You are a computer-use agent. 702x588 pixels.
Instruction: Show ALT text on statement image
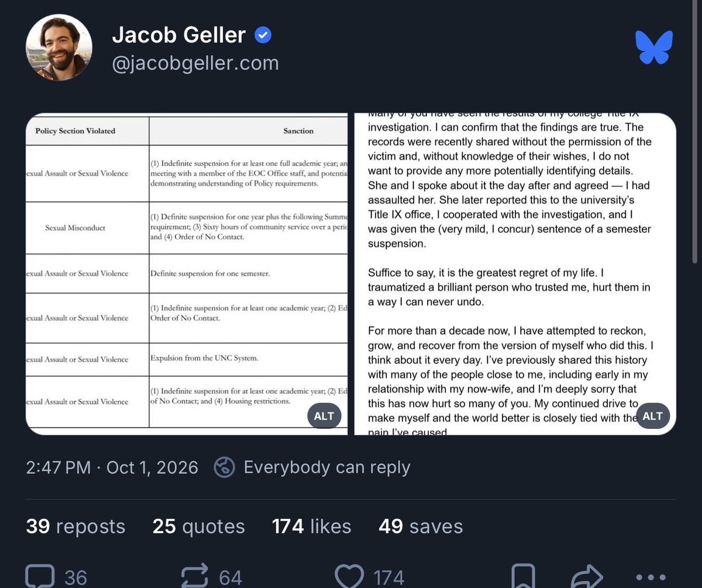click(x=652, y=416)
